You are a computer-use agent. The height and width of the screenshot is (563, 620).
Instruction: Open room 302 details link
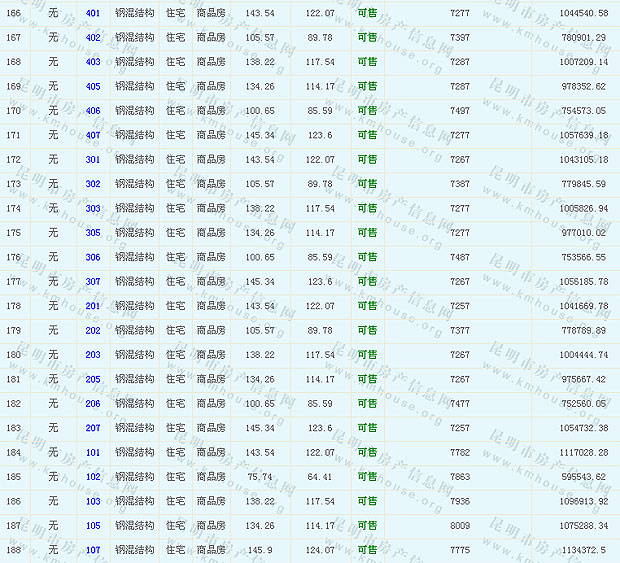tap(93, 184)
